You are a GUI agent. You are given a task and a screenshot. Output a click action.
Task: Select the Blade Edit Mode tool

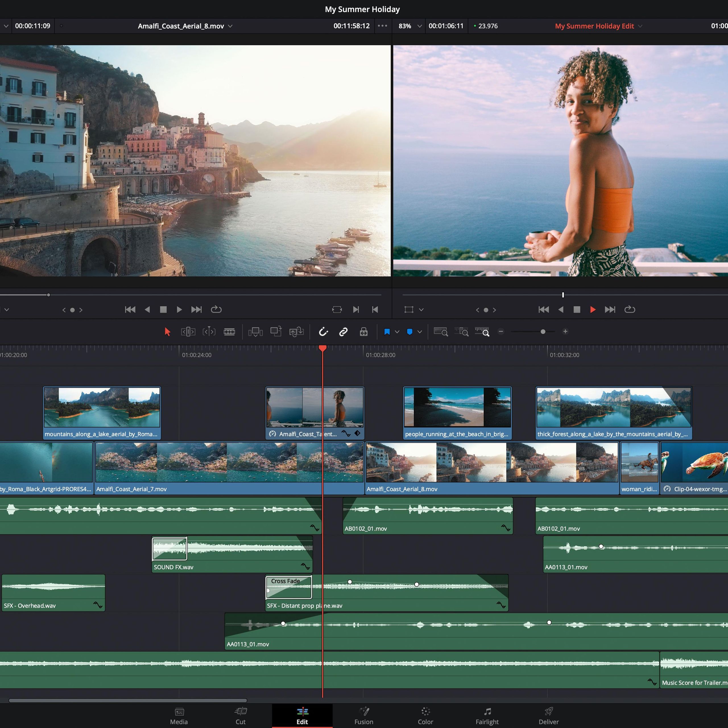coord(229,332)
